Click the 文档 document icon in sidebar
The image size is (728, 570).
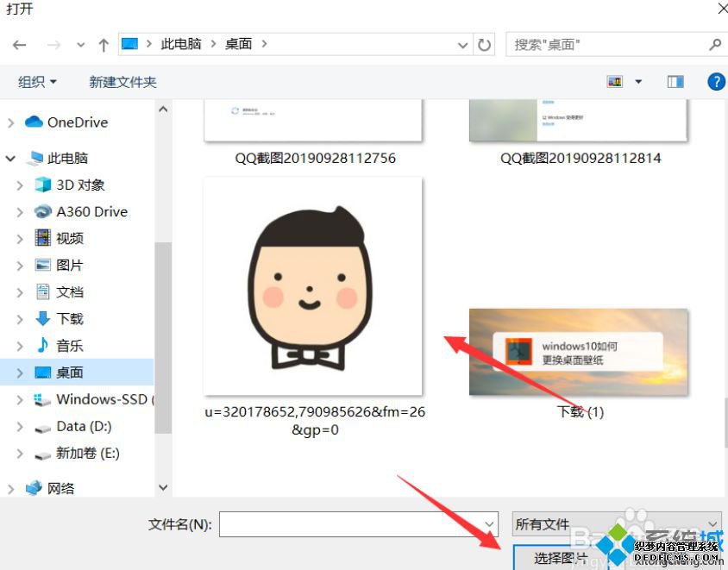point(43,292)
